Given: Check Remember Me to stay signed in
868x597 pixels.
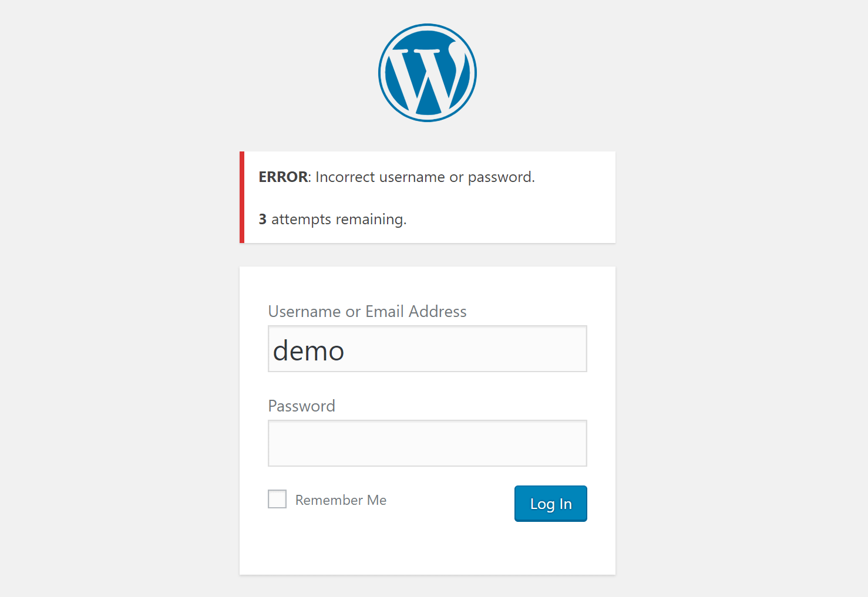Looking at the screenshot, I should point(277,498).
